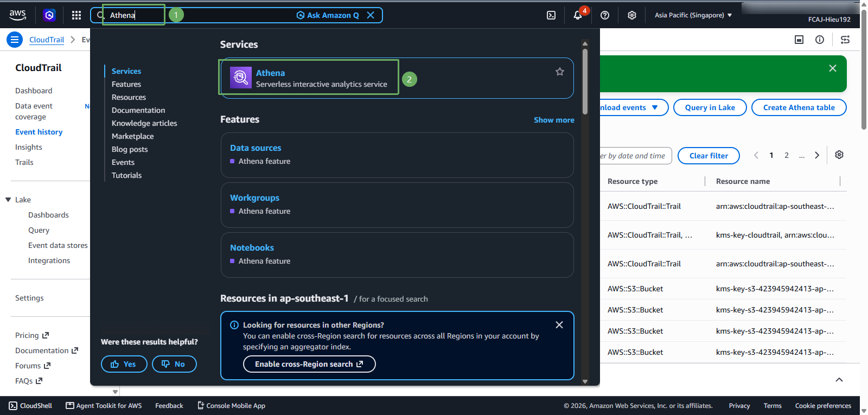This screenshot has height=415, width=868.
Task: Select the Knowledge articles search category
Action: coord(144,123)
